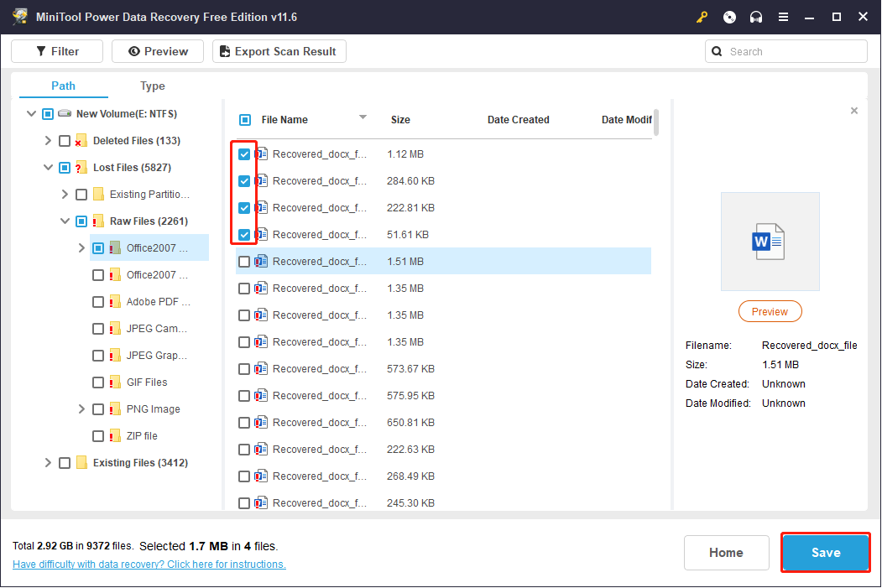Switch to the Type tab
Image resolution: width=882 pixels, height=588 pixels.
coord(153,86)
